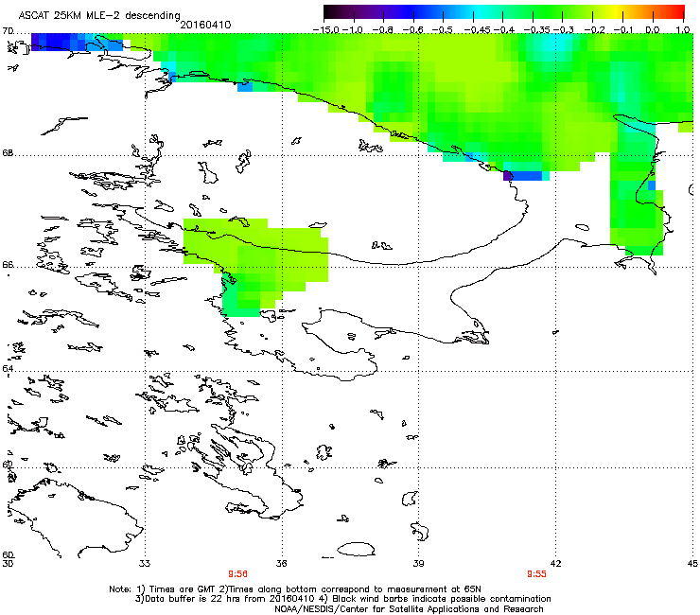Click the 0.0 color scale label
The width and height of the screenshot is (700, 615).
(653, 30)
